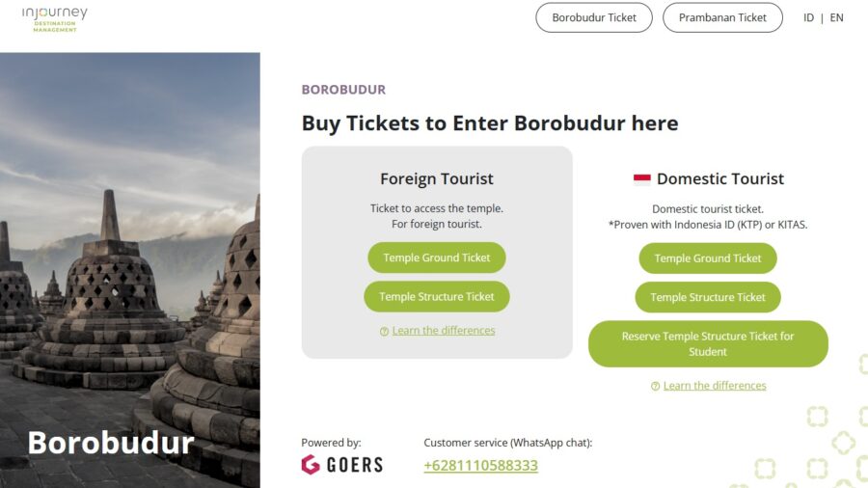868x488 pixels.
Task: Click the question icon in Foreign Tourist card
Action: pyautogui.click(x=384, y=331)
